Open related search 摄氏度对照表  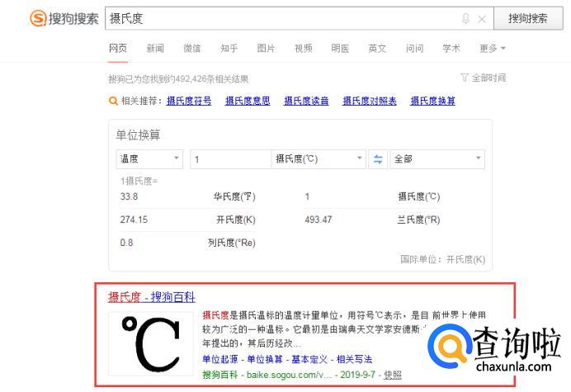[x=370, y=101]
